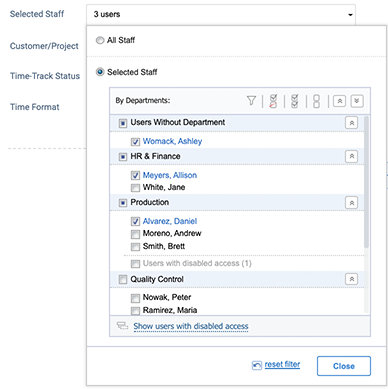The height and width of the screenshot is (389, 388).
Task: Collapse Production section
Action: coord(351,203)
